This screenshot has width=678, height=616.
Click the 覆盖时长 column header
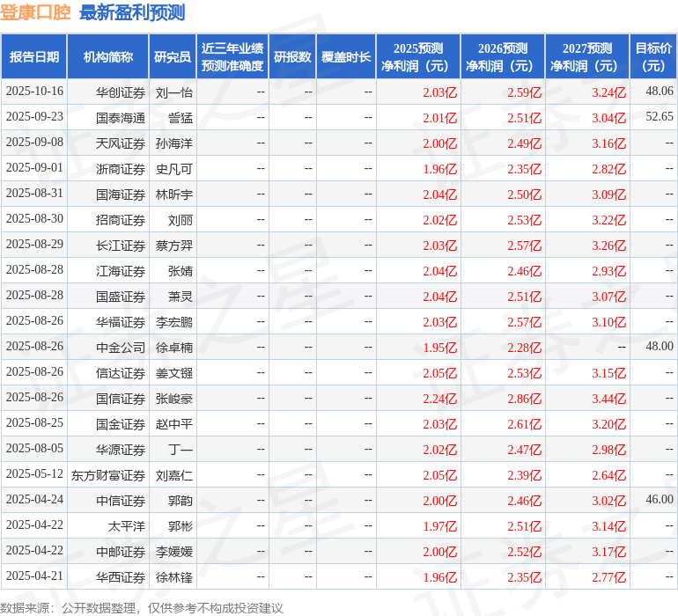346,56
